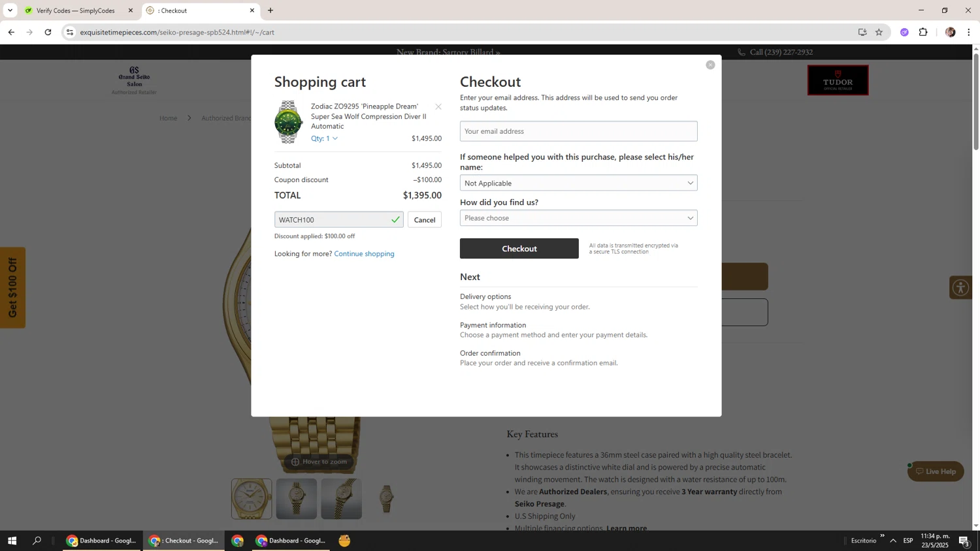
Task: Close the Verify Codes tab
Action: coord(130,10)
